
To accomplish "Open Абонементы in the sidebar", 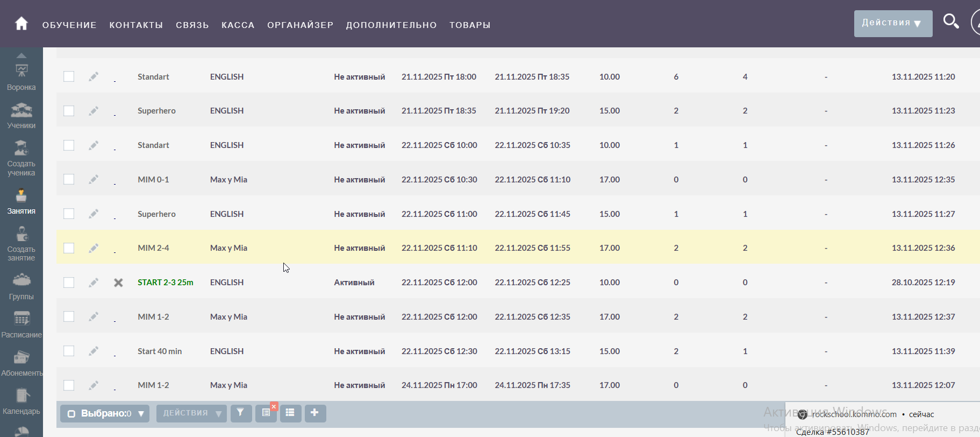I will (x=22, y=363).
